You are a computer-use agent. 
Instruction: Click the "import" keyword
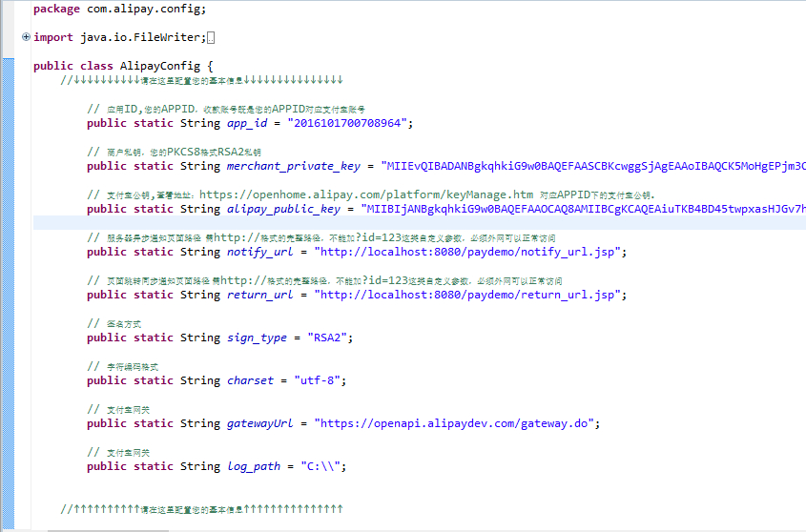(53, 37)
